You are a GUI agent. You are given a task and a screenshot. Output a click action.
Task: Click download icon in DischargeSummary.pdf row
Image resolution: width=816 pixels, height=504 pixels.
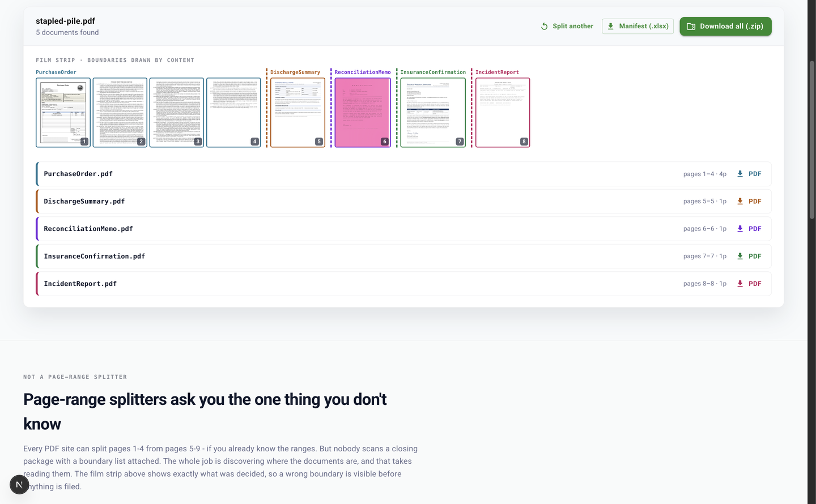[x=739, y=202]
